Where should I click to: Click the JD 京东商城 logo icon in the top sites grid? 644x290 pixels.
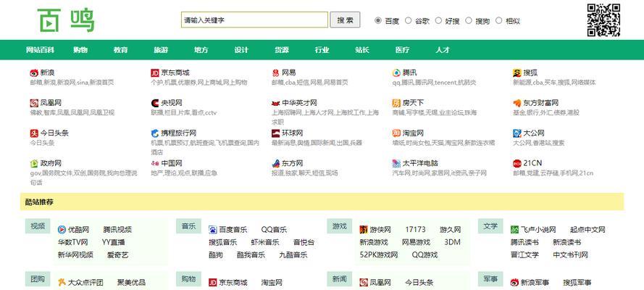[155, 73]
